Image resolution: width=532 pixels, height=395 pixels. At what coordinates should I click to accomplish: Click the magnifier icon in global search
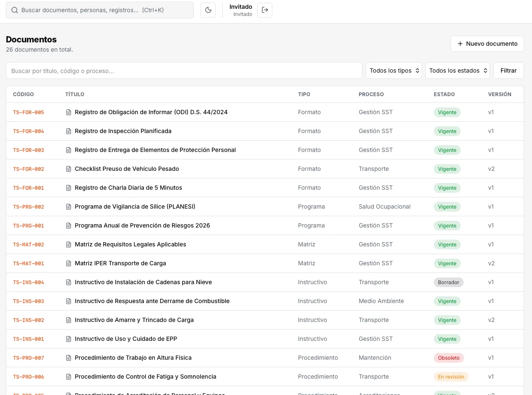(15, 10)
